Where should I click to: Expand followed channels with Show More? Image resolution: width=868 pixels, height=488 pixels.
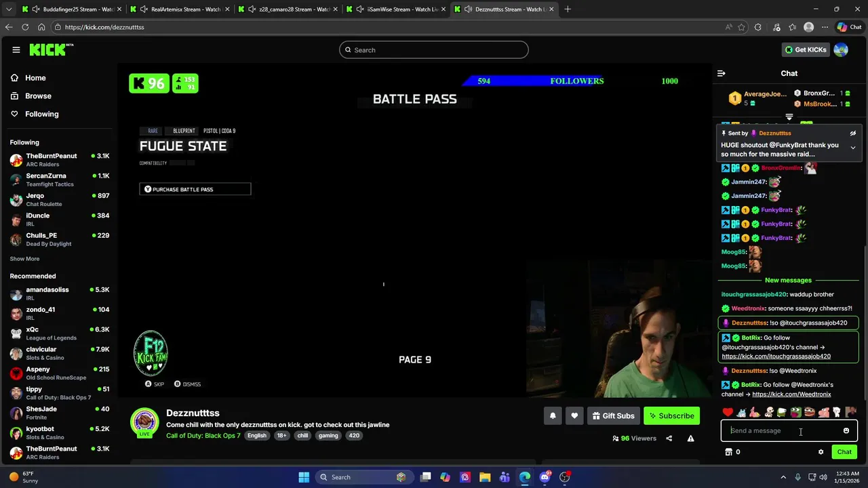coord(24,259)
